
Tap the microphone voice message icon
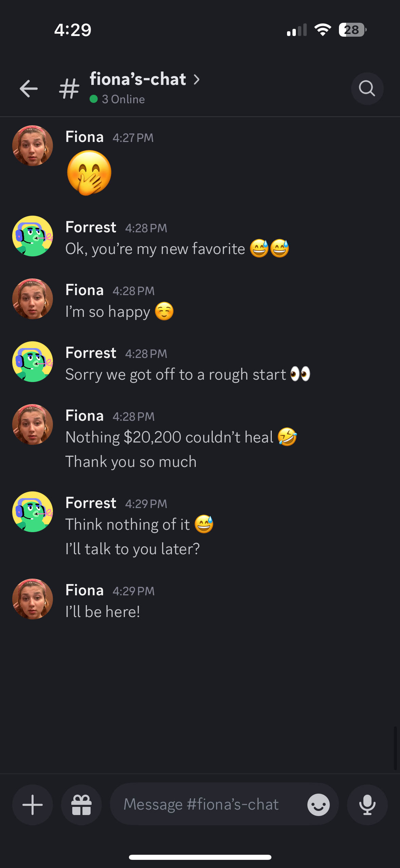(367, 804)
